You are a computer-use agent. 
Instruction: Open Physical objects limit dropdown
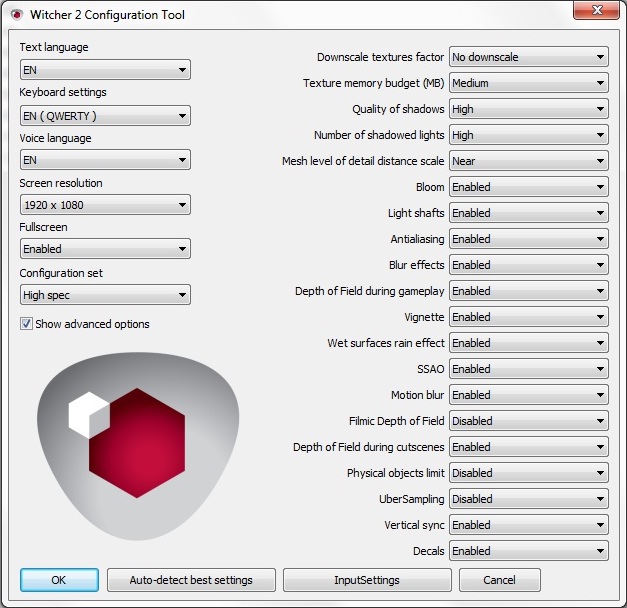(x=529, y=473)
